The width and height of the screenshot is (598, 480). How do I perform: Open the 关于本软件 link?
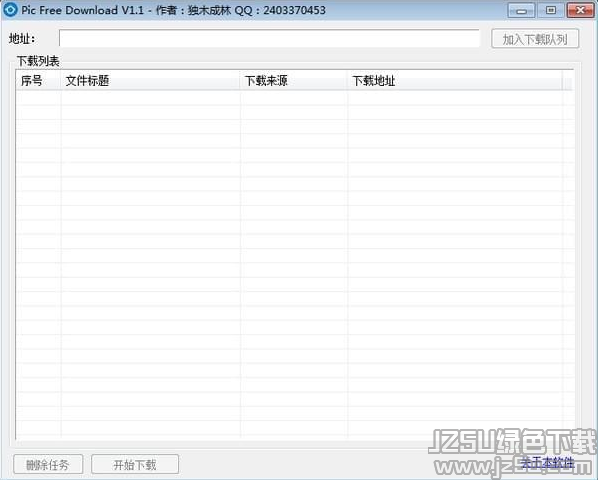547,462
